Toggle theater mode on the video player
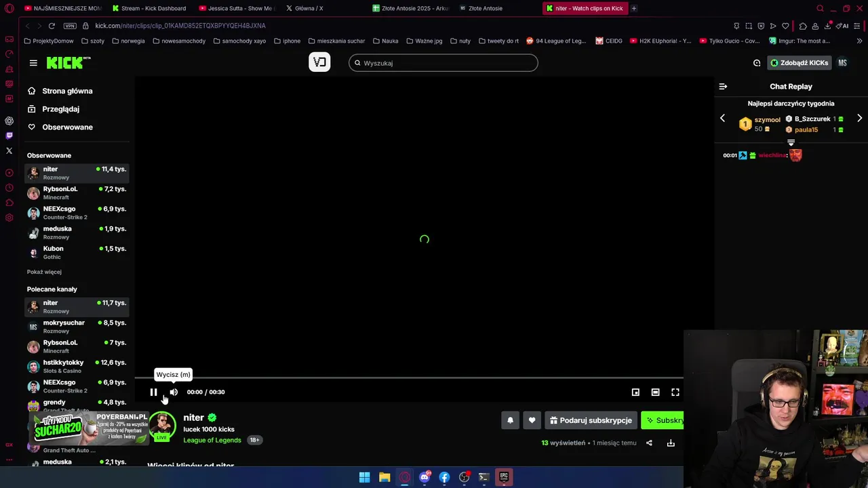868x488 pixels. pos(655,392)
